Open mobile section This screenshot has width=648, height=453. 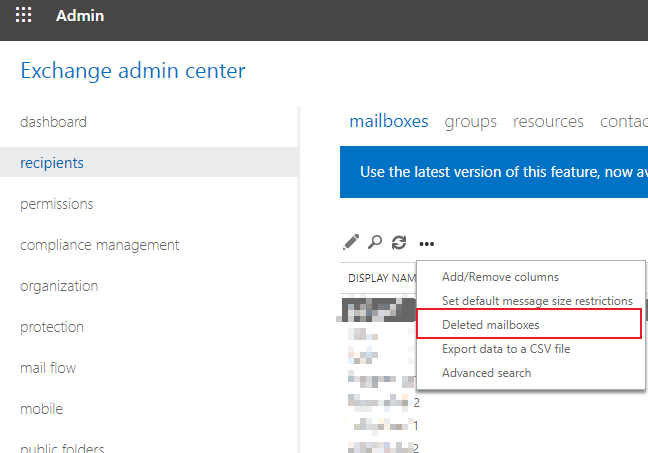coord(41,409)
